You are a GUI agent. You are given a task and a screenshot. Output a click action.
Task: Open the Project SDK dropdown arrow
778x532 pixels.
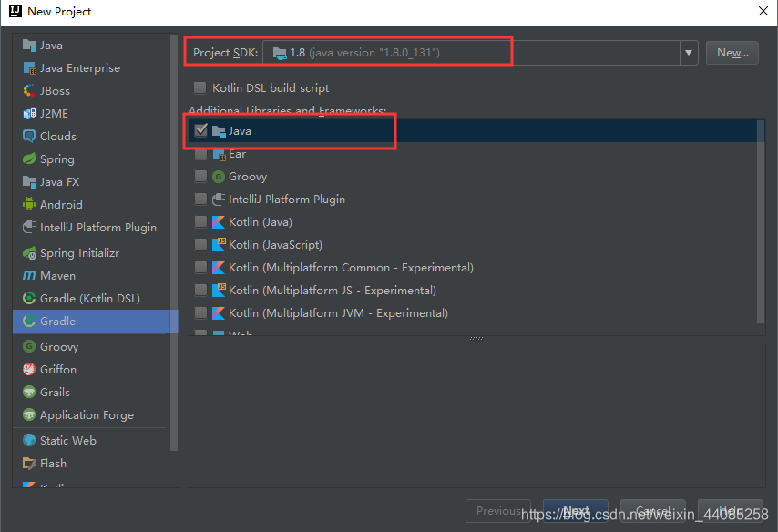[689, 53]
